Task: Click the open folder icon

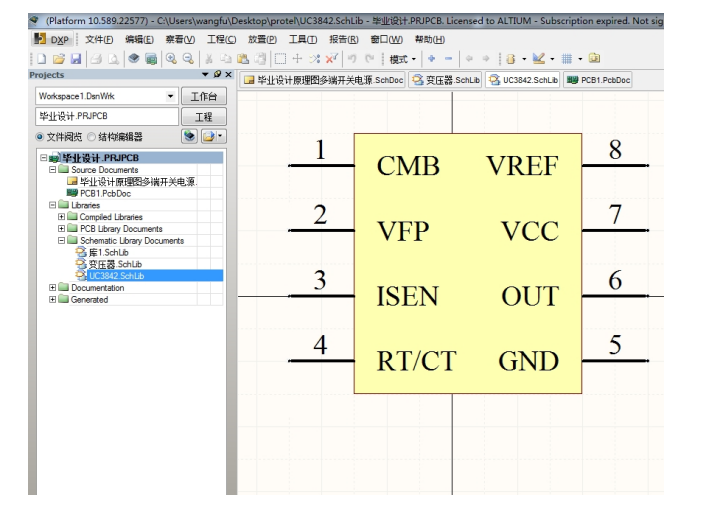Action: coord(59,59)
